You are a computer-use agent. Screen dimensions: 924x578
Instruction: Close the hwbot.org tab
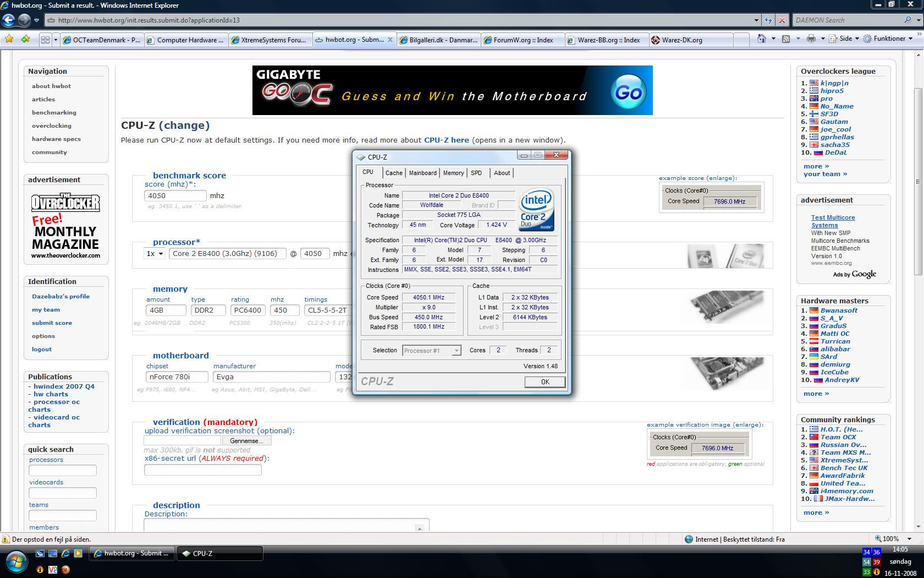click(x=390, y=40)
